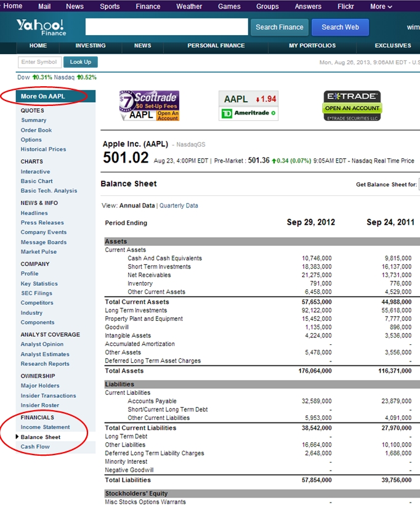
Task: Open Analyst Opinion
Action: 42,344
